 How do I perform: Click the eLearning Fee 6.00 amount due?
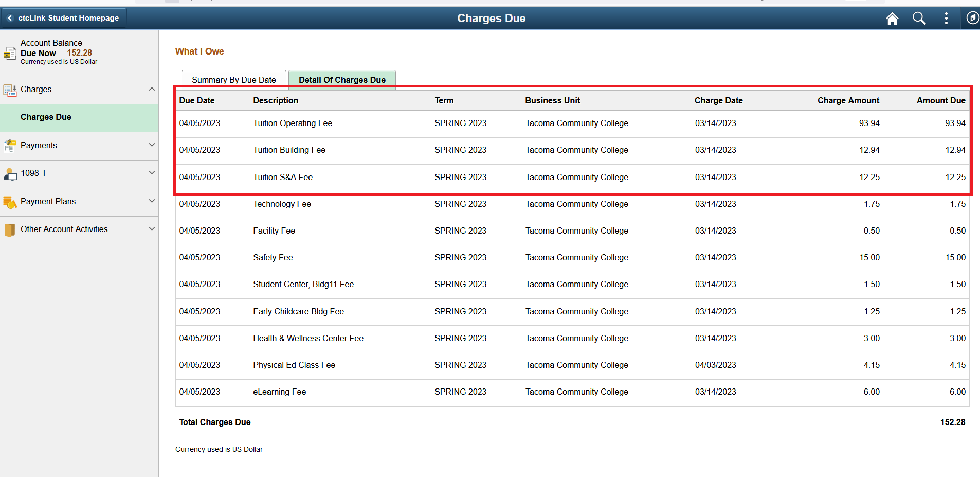tap(957, 392)
